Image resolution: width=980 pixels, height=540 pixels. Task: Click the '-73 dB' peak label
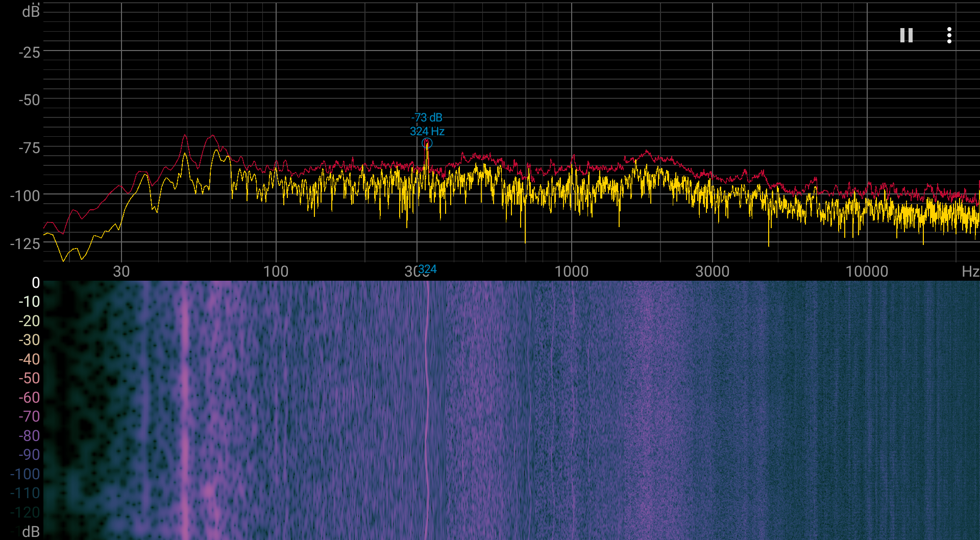tap(427, 117)
